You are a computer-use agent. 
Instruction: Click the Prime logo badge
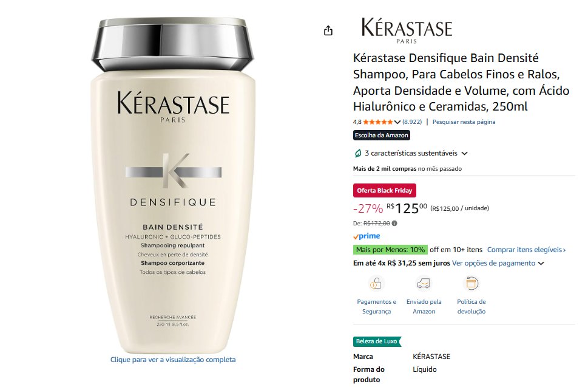[367, 236]
